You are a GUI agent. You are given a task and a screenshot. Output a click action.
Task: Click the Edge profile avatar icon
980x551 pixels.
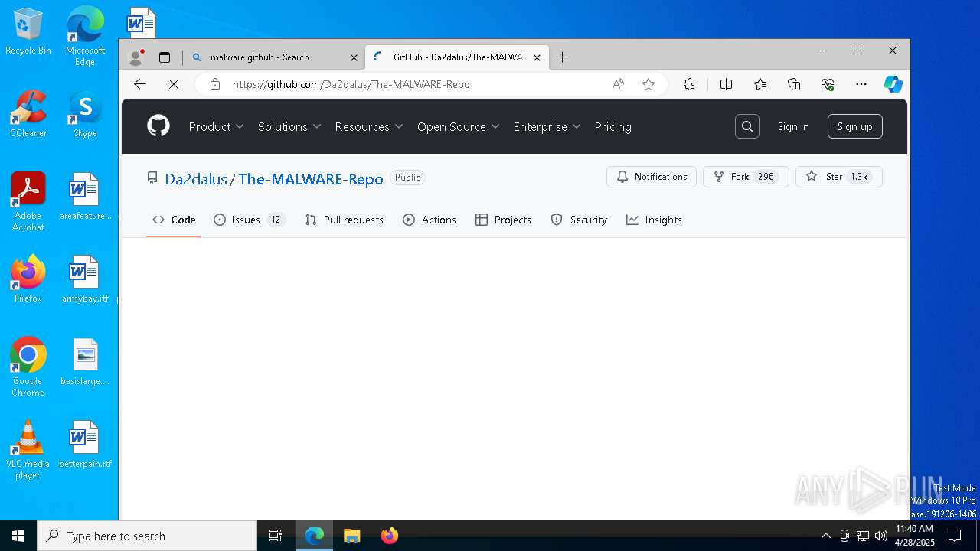pyautogui.click(x=136, y=57)
